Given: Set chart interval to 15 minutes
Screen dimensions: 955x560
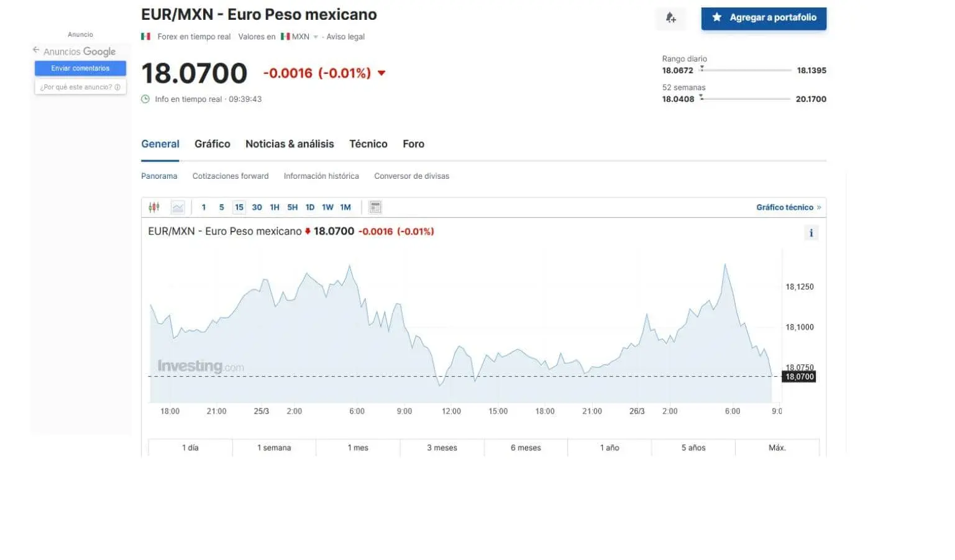Looking at the screenshot, I should 239,207.
